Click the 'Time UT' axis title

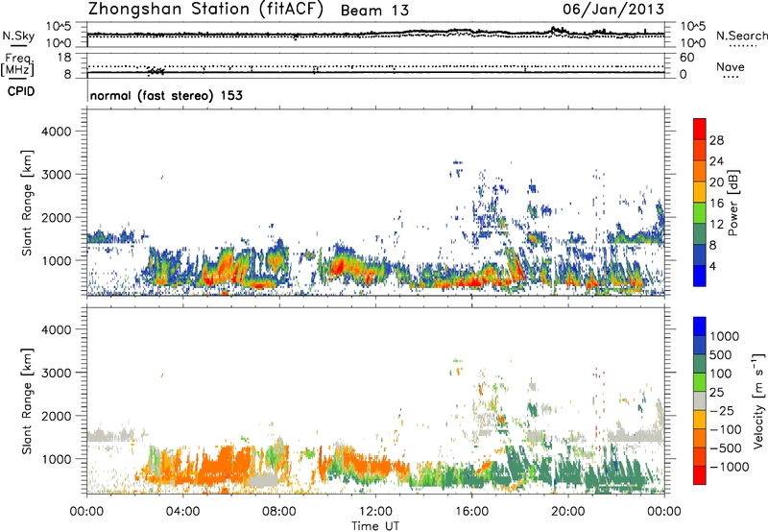coord(375,526)
